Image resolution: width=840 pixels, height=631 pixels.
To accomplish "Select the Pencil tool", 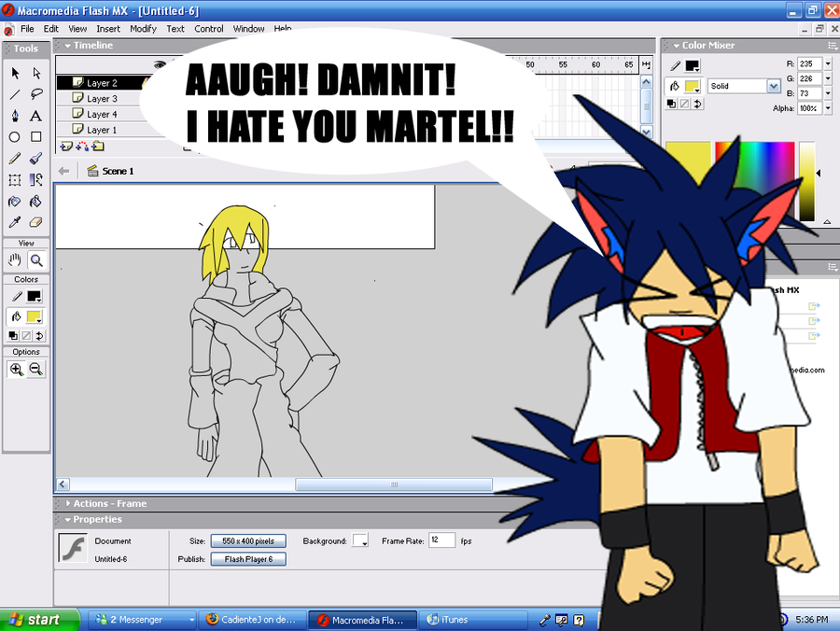I will coord(15,159).
